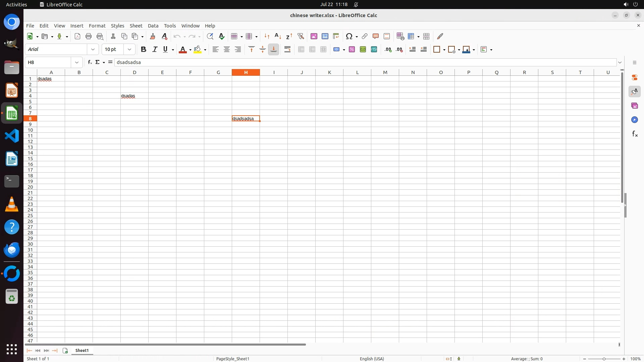Insert a chart from the toolbar
Image resolution: width=644 pixels, height=362 pixels.
pyautogui.click(x=325, y=36)
